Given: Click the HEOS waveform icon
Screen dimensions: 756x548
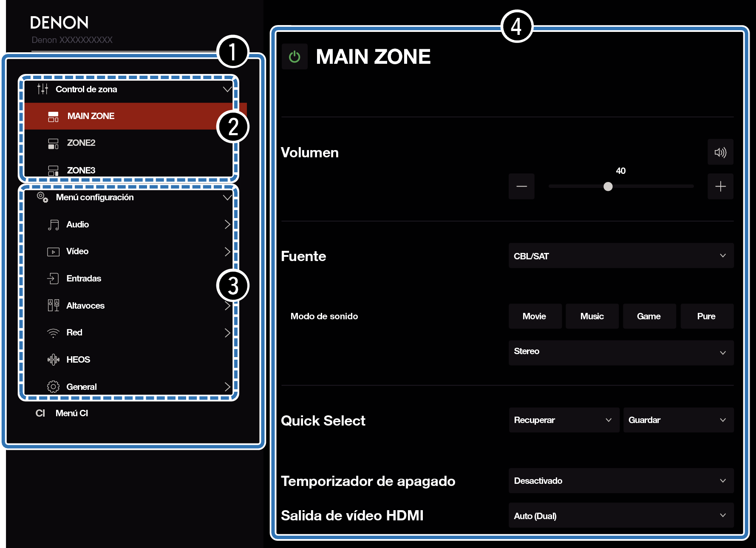Looking at the screenshot, I should click(x=53, y=360).
